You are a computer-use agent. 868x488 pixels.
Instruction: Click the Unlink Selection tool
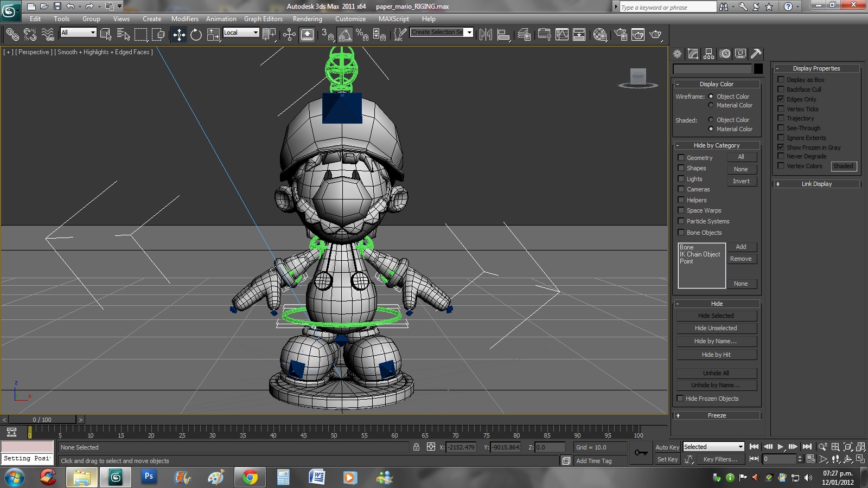[x=30, y=35]
